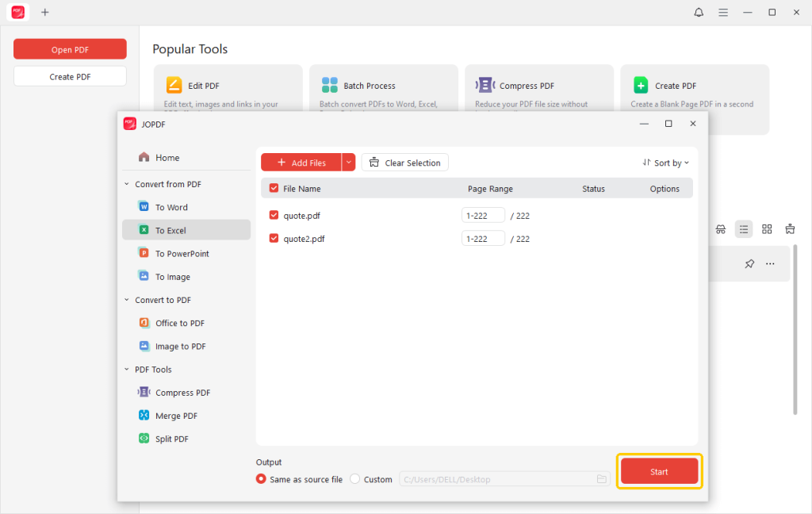812x514 pixels.
Task: Click the page range field for quote.pdf
Action: [x=483, y=216]
